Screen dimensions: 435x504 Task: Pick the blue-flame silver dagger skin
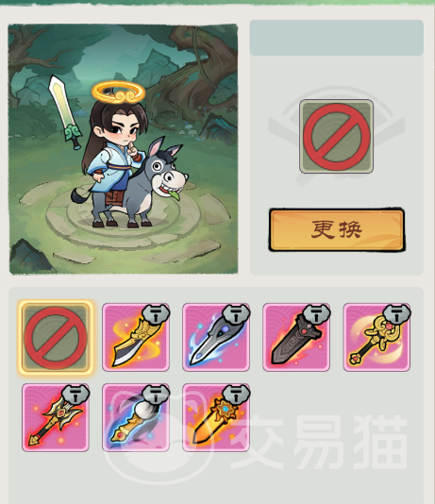coord(216,338)
